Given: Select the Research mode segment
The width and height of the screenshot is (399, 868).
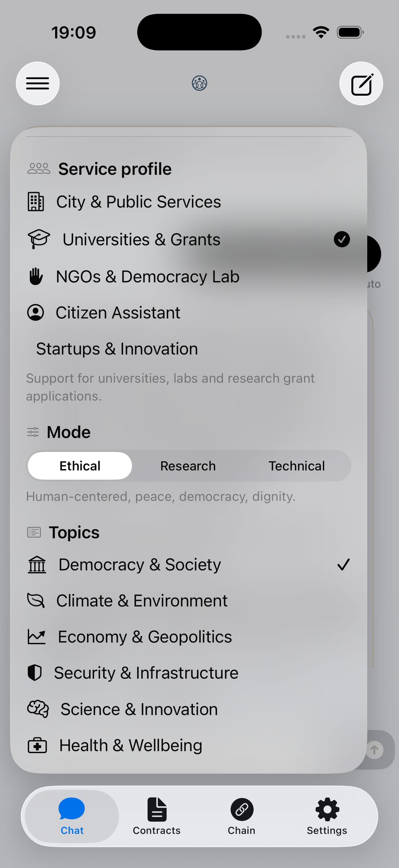Looking at the screenshot, I should (188, 466).
